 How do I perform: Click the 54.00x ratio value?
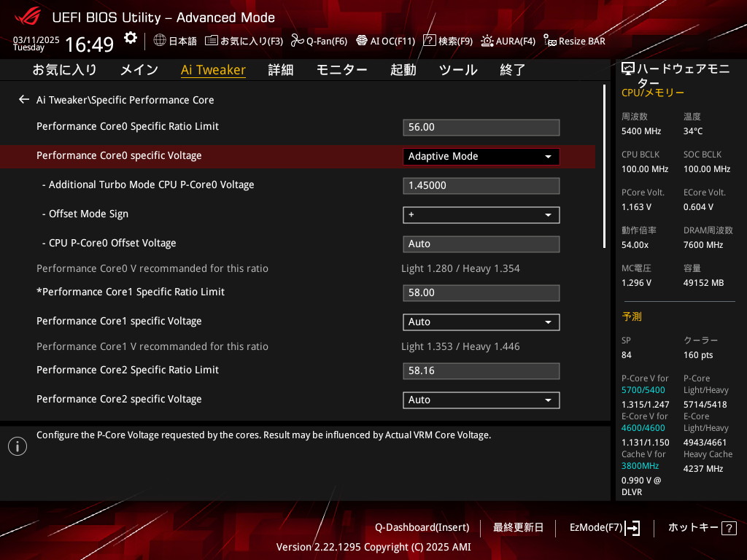click(635, 245)
